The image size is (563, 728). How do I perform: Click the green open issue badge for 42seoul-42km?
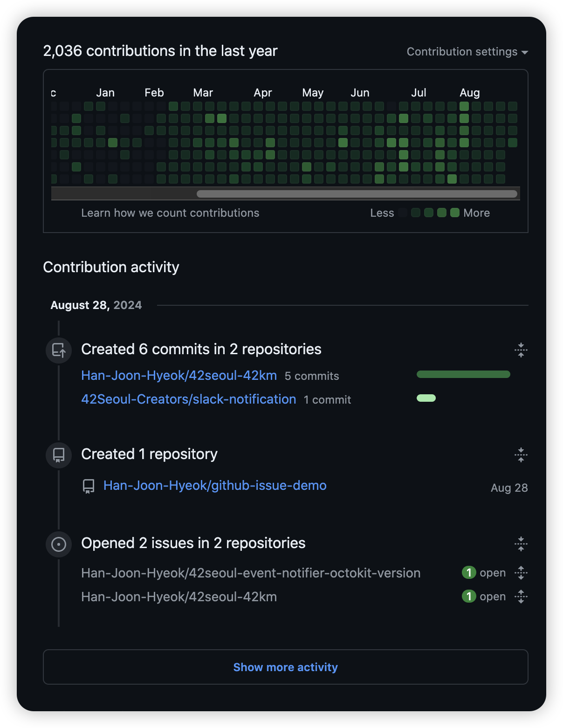[468, 596]
